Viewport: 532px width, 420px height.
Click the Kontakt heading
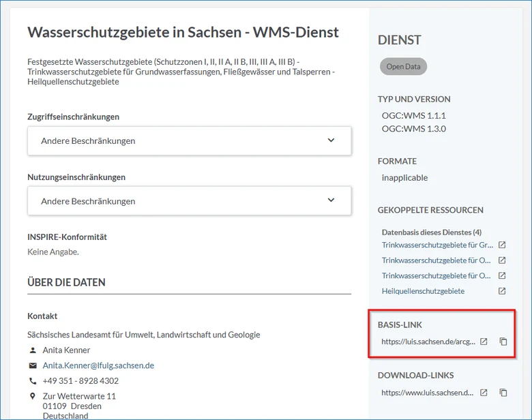pos(42,316)
